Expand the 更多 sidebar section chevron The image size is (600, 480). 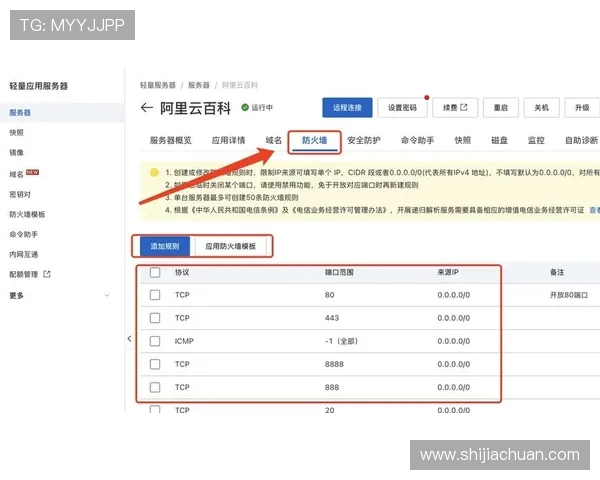[x=107, y=296]
